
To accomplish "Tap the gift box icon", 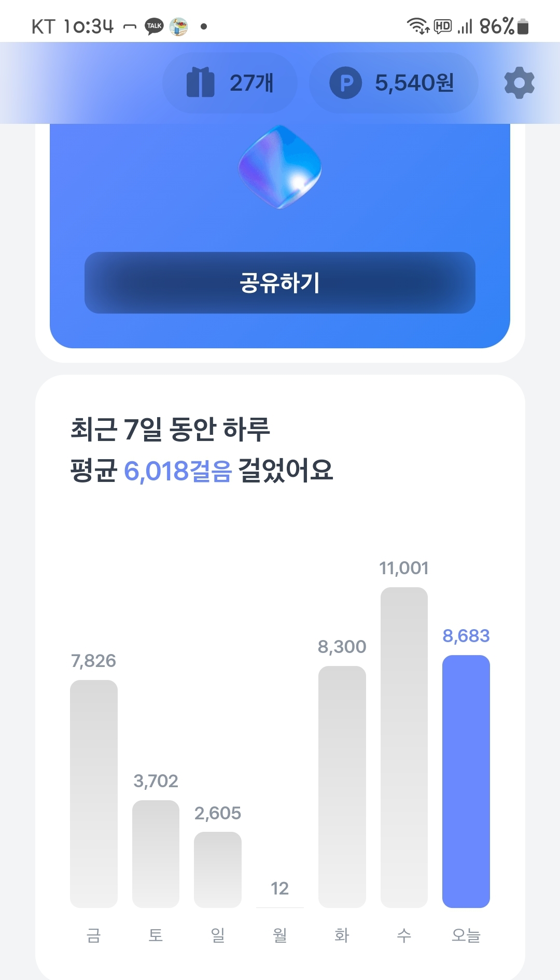I will click(200, 83).
